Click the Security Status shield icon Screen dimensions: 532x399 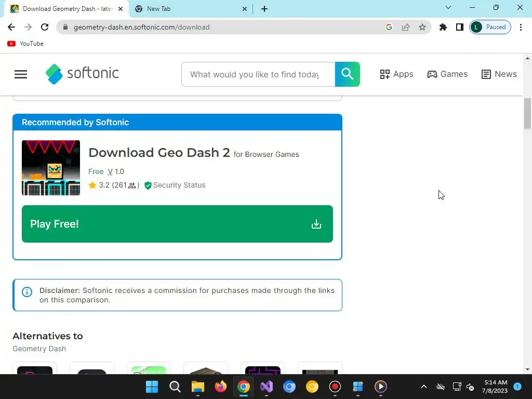click(x=148, y=185)
